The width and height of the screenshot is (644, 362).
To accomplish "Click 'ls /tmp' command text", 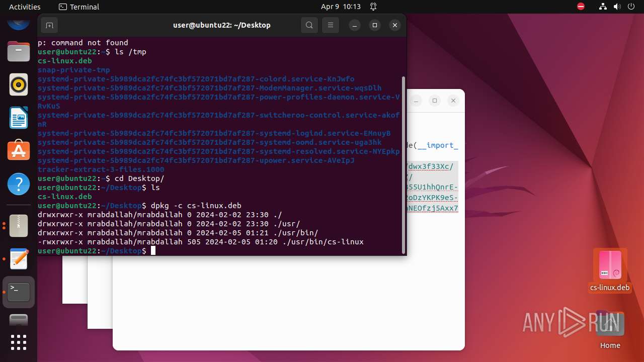I will tap(130, 52).
